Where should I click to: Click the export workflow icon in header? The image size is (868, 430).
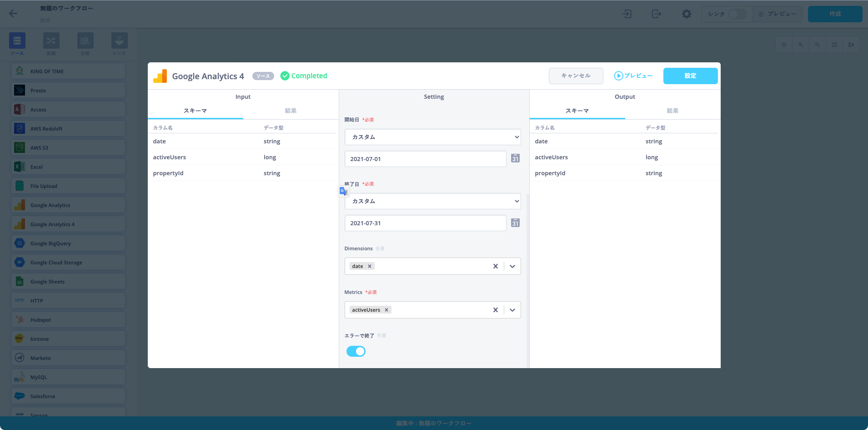coord(656,14)
